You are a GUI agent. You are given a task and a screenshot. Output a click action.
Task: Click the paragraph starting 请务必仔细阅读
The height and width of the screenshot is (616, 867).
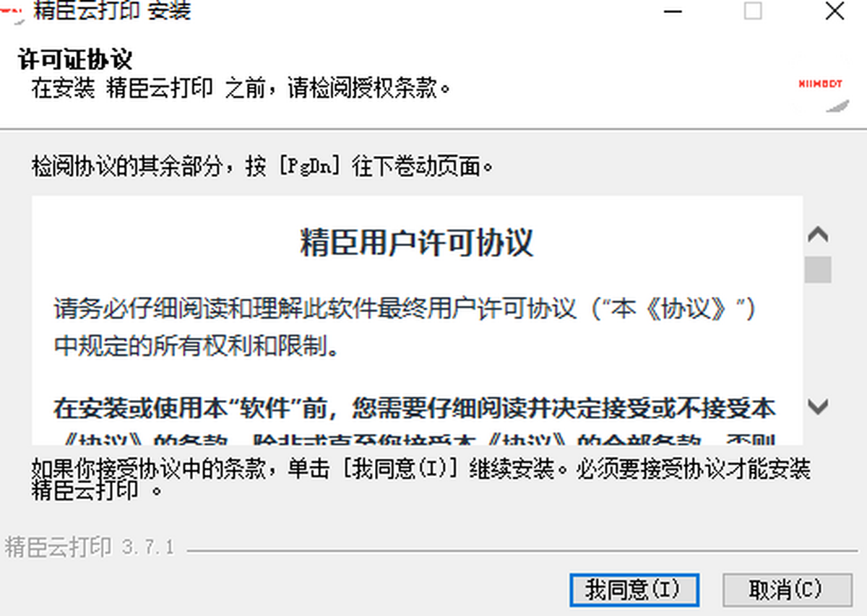click(405, 329)
